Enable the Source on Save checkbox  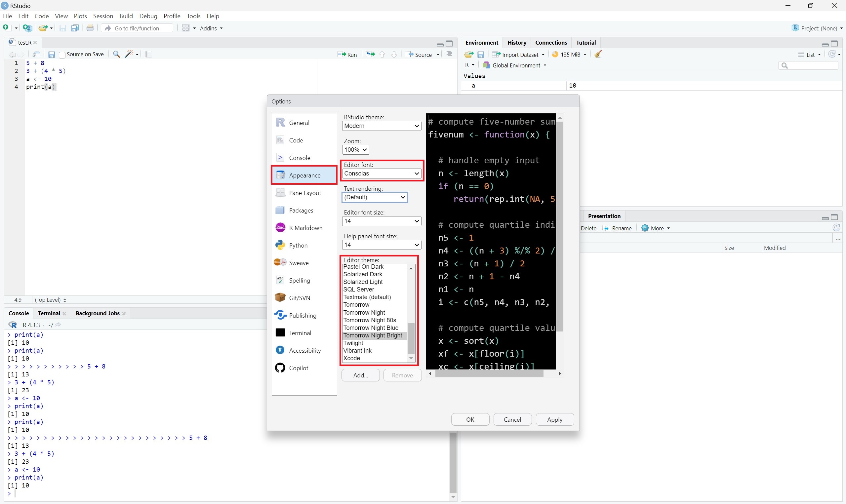pos(62,55)
